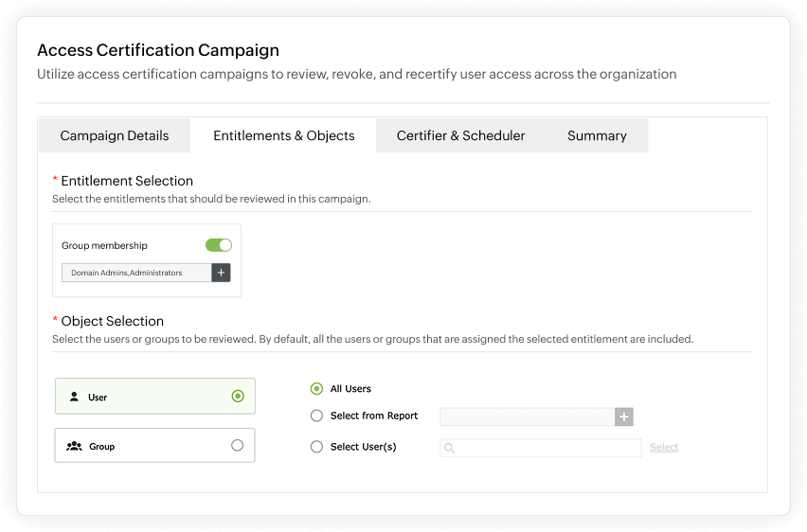Click the people group icon in Group card
Screen dimensions: 807x532
pos(74,446)
